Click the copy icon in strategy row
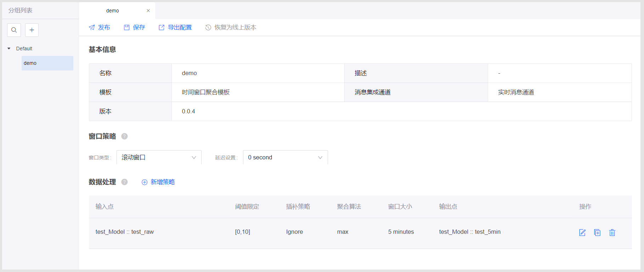The height and width of the screenshot is (272, 644). (x=597, y=232)
